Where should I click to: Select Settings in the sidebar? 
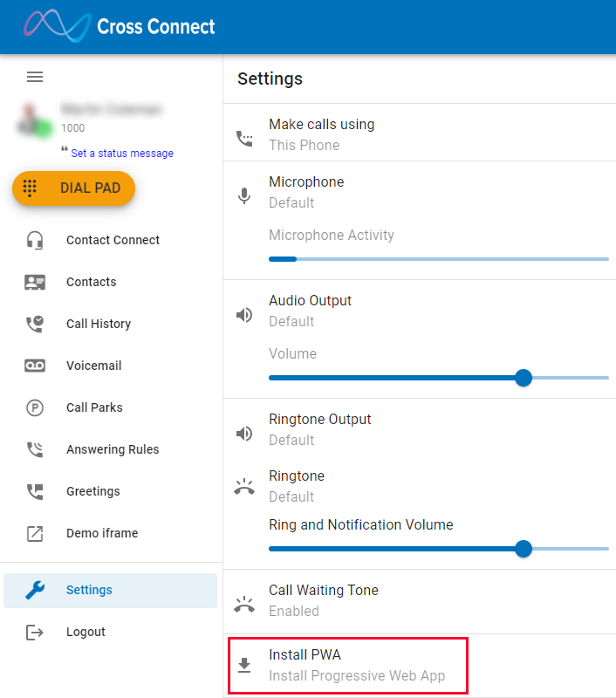pos(89,590)
